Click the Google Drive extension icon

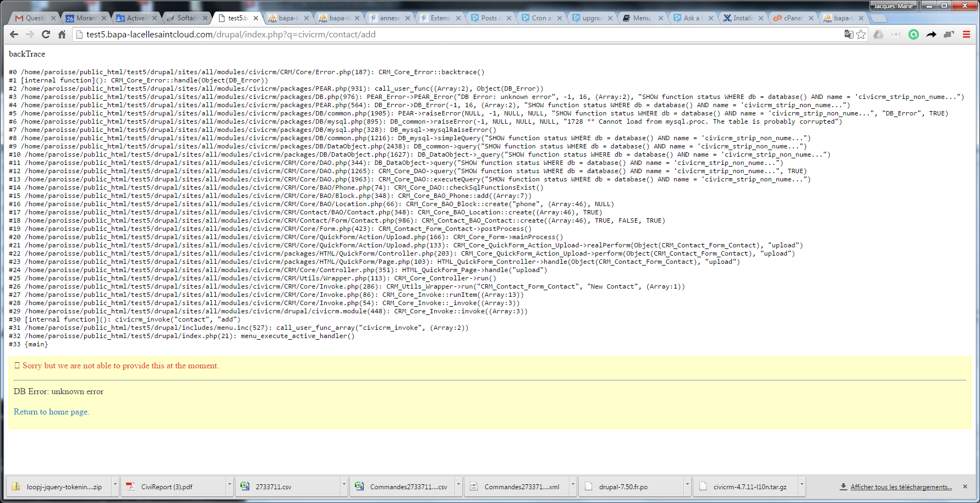pos(879,34)
